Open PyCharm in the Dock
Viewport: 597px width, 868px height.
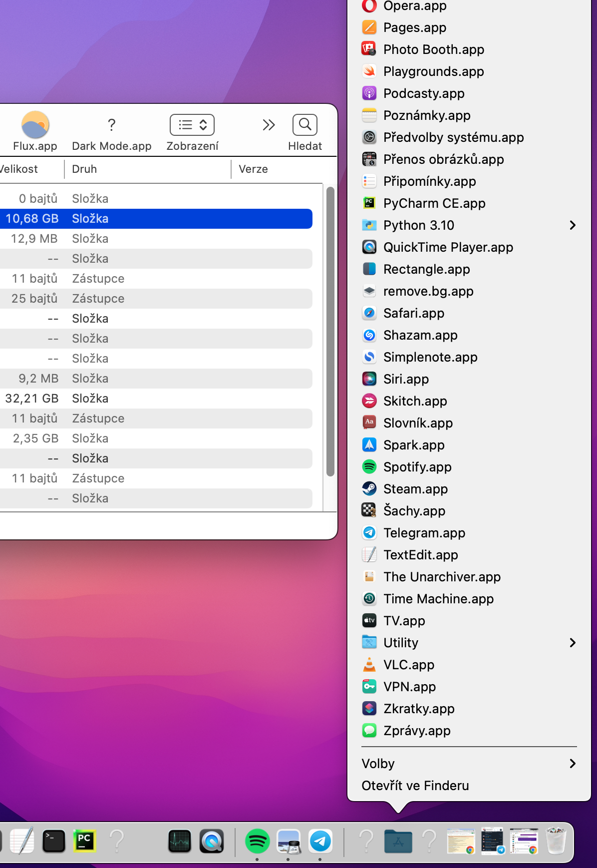click(85, 842)
